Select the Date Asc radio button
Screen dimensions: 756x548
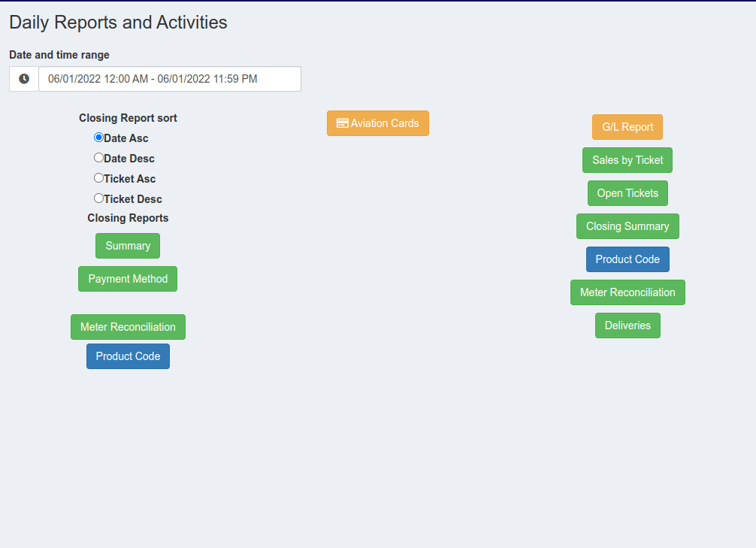98,138
